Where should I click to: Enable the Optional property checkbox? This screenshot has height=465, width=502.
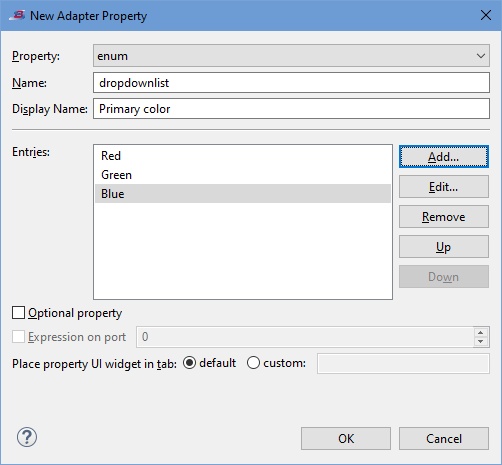point(18,313)
